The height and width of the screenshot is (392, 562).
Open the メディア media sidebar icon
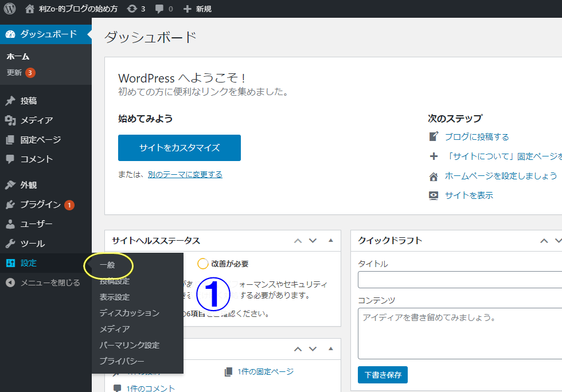click(x=10, y=120)
